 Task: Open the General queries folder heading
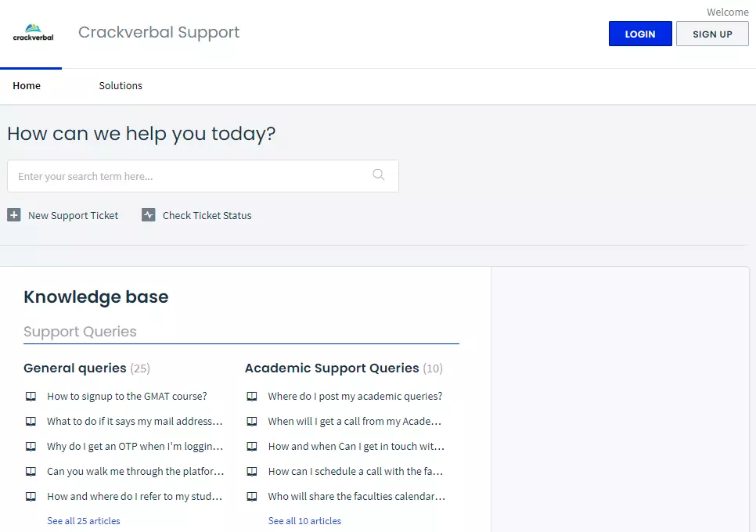pos(74,368)
